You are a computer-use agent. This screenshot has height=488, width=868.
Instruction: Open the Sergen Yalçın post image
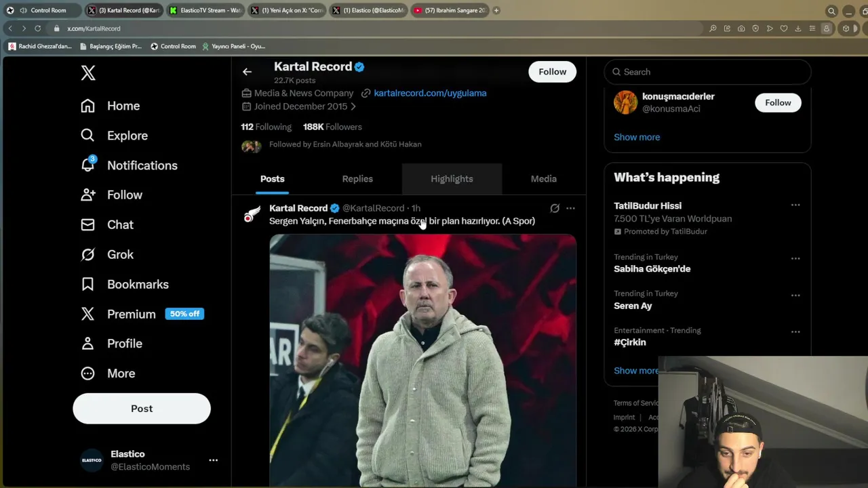point(423,361)
